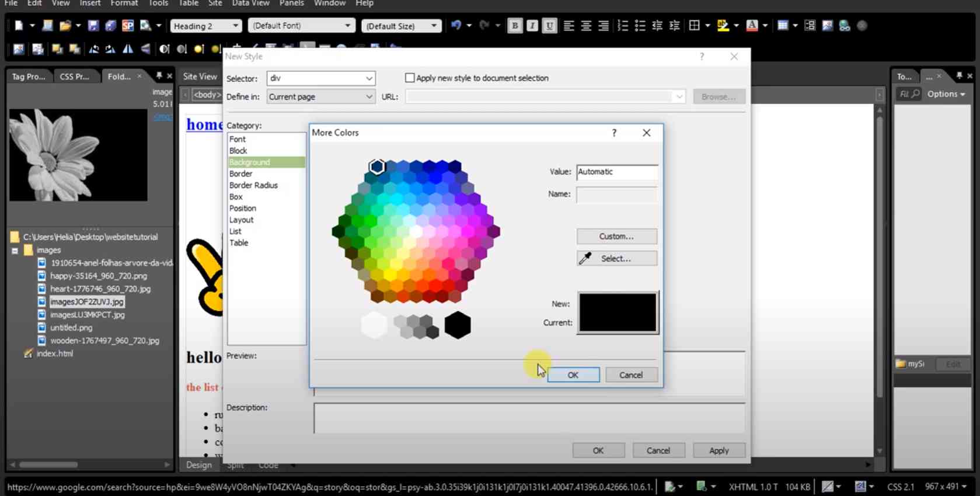Open the Data View menu
This screenshot has height=496, width=980.
click(x=250, y=4)
